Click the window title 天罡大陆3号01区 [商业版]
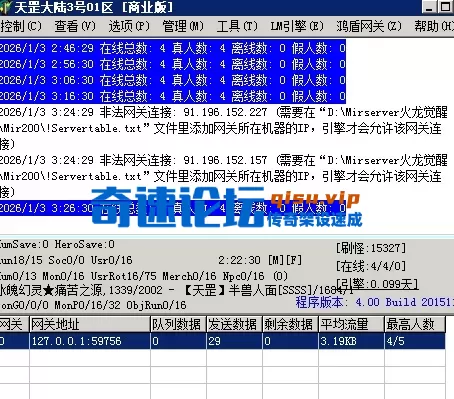Image resolution: width=454 pixels, height=399 pixels. (x=93, y=7)
